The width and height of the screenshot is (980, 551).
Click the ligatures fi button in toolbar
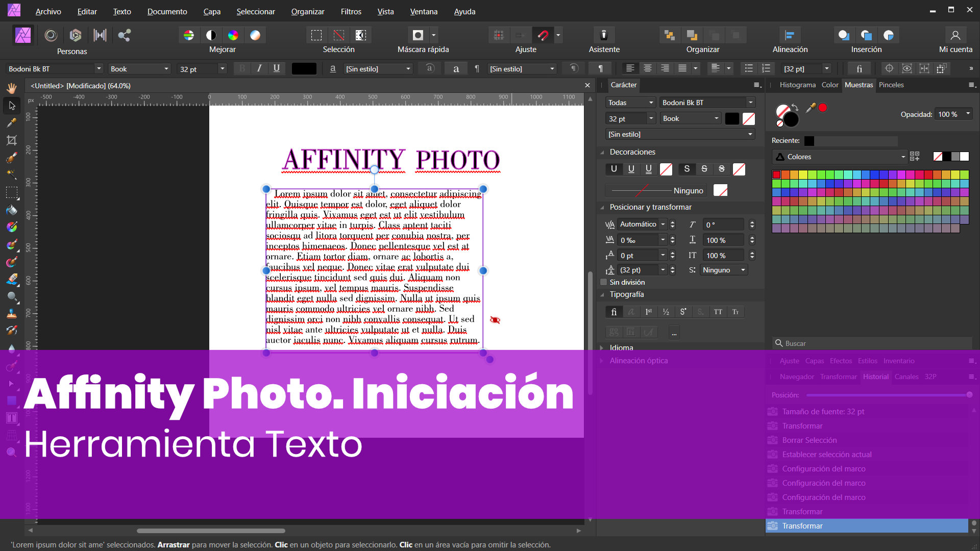860,68
